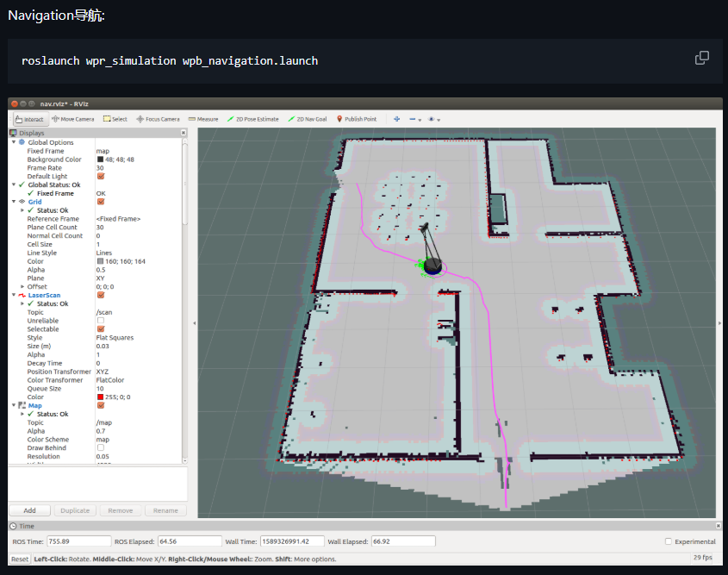
Task: Enable the Unreliable checkbox
Action: pyautogui.click(x=101, y=321)
